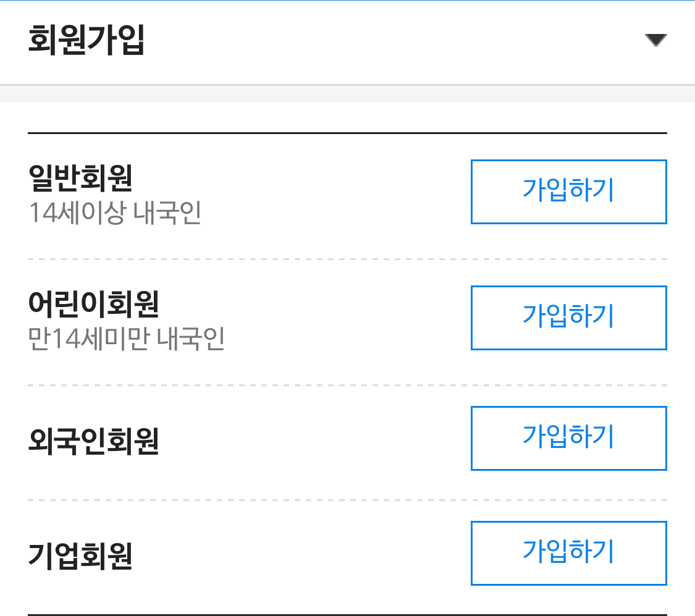
Task: Click the 일반회원 가입하기 button
Action: [568, 192]
